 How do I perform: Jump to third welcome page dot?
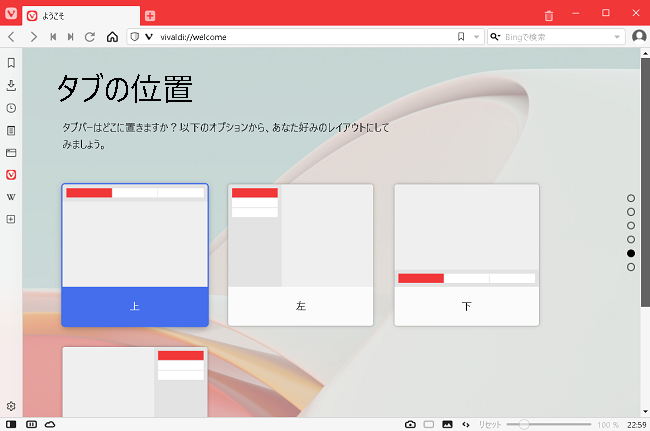coord(631,225)
